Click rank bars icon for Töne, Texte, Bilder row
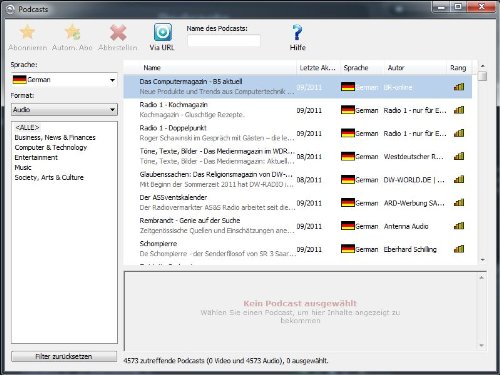Image resolution: width=500 pixels, height=375 pixels. tap(459, 156)
